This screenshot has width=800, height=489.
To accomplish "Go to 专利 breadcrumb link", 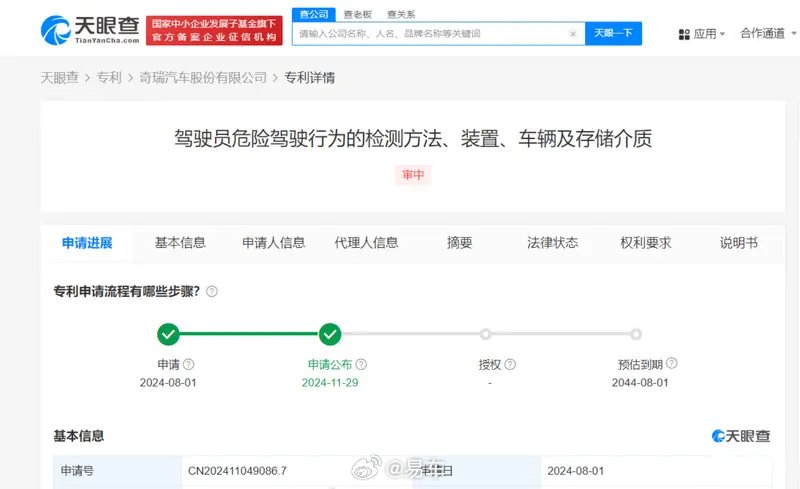I will [109, 78].
